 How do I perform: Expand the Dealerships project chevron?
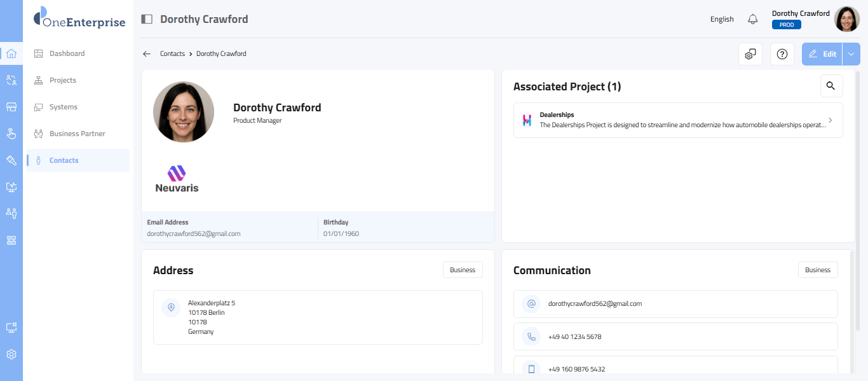tap(831, 120)
